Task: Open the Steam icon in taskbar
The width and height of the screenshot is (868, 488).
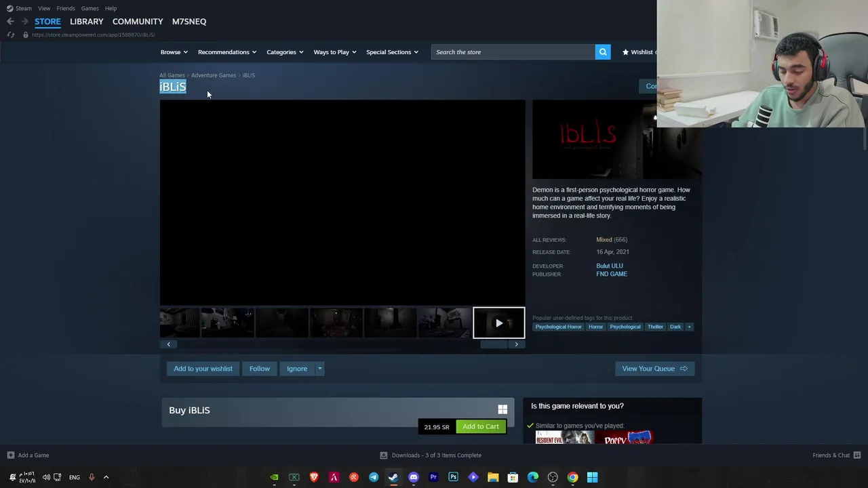Action: [393, 477]
